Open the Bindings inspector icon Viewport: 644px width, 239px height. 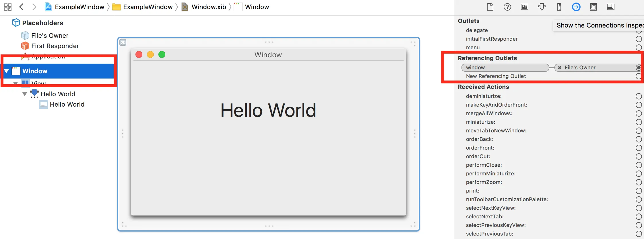tap(593, 7)
